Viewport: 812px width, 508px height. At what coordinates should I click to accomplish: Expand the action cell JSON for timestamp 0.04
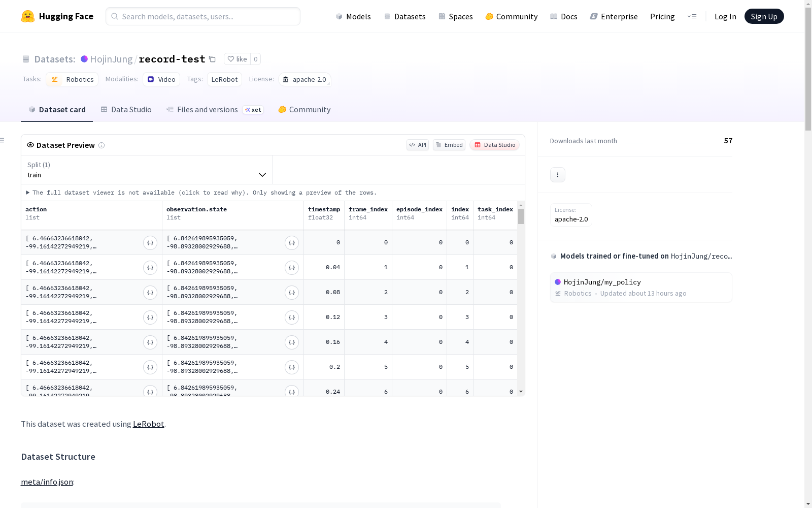click(x=150, y=268)
